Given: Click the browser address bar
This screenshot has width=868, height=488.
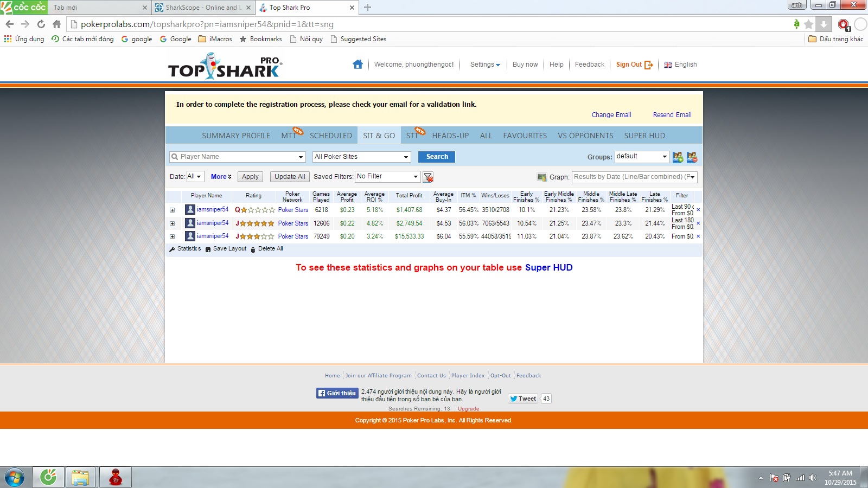Looking at the screenshot, I should pyautogui.click(x=429, y=24).
